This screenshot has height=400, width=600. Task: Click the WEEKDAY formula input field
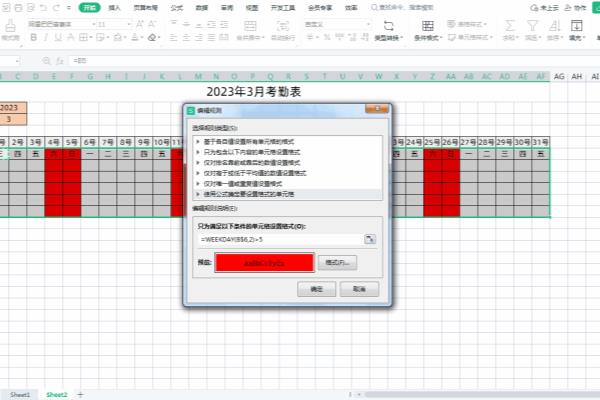(x=281, y=240)
